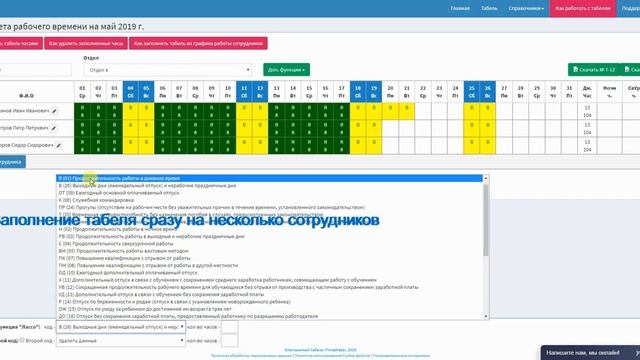640x360 pixels.
Task: Choose option УД (13) отпуск без сохранения зарплаты
Action: [269, 294]
